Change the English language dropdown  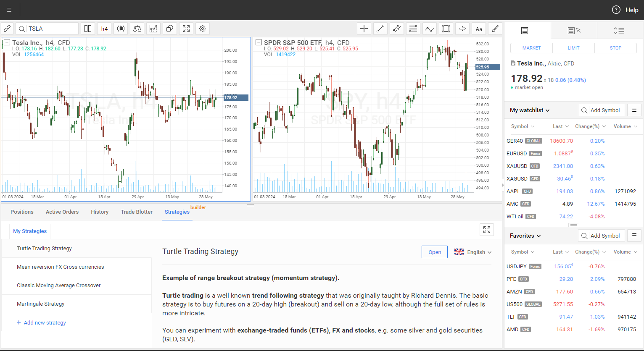click(x=473, y=252)
